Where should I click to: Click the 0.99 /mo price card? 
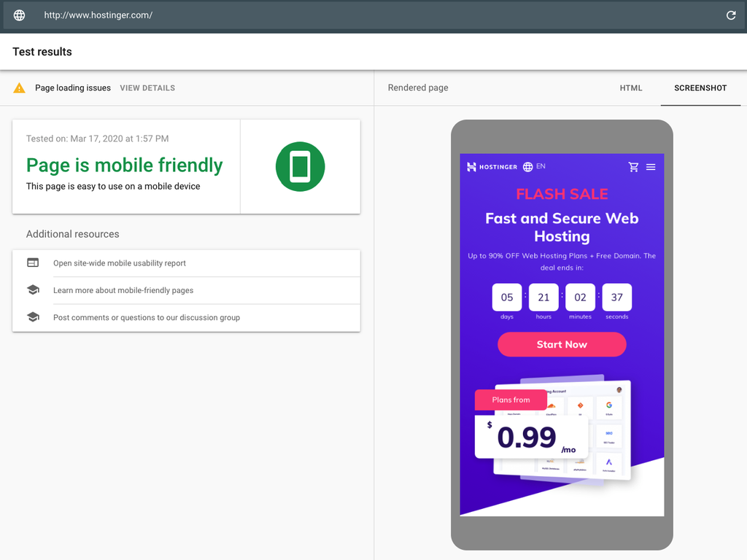tap(531, 437)
